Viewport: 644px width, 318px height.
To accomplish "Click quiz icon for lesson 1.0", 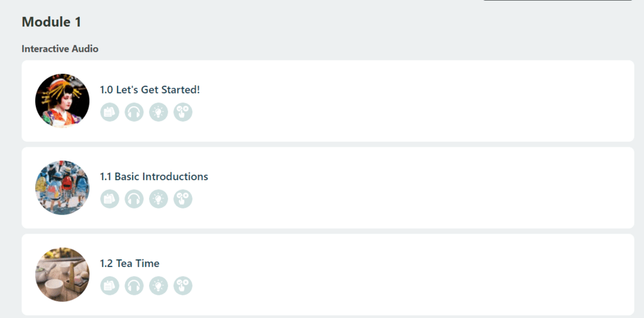I will click(x=183, y=112).
